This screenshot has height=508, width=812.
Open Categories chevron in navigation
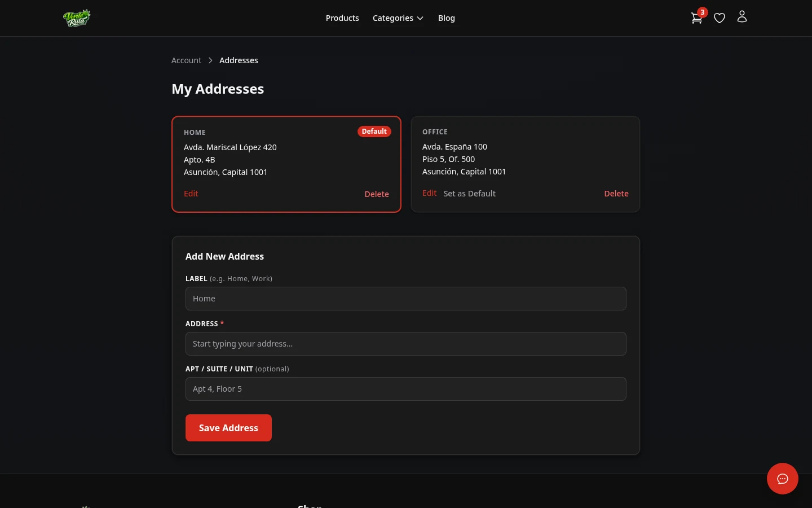(x=420, y=18)
